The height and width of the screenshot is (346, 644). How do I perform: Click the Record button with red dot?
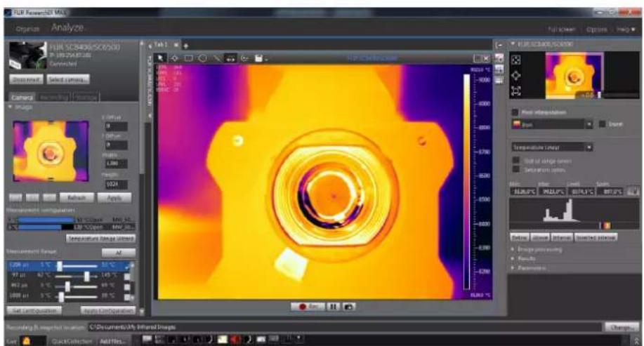click(x=308, y=307)
